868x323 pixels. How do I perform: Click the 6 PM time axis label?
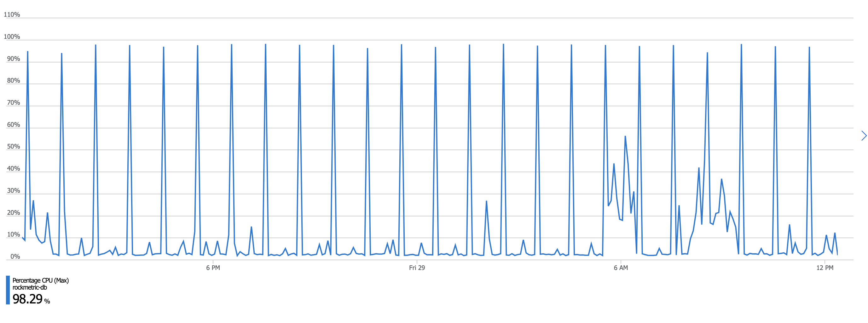point(213,268)
